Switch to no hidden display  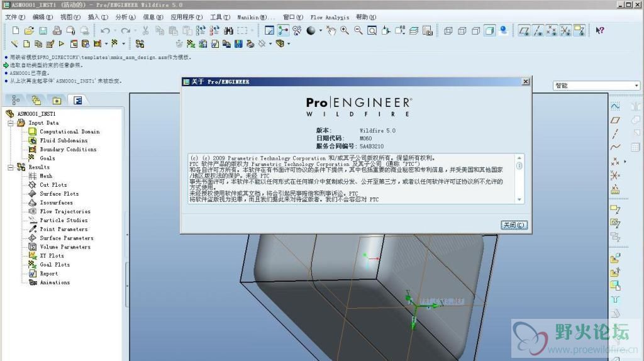click(475, 30)
